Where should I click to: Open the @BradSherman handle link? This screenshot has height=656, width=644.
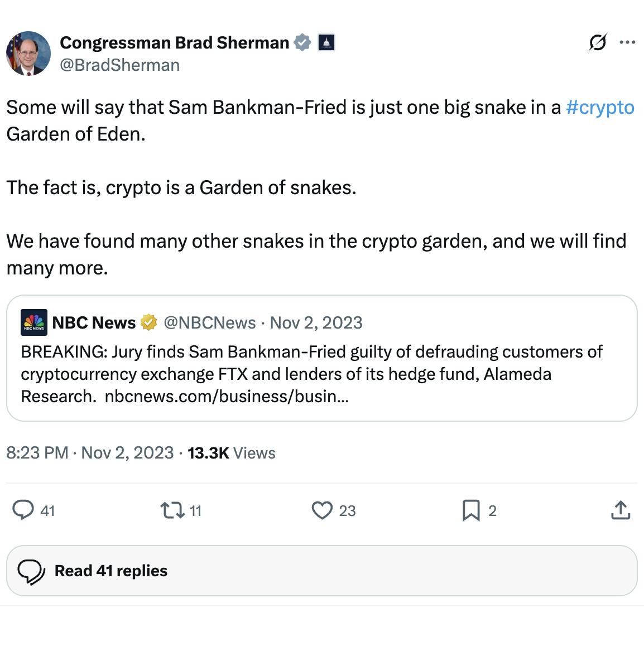tap(119, 65)
